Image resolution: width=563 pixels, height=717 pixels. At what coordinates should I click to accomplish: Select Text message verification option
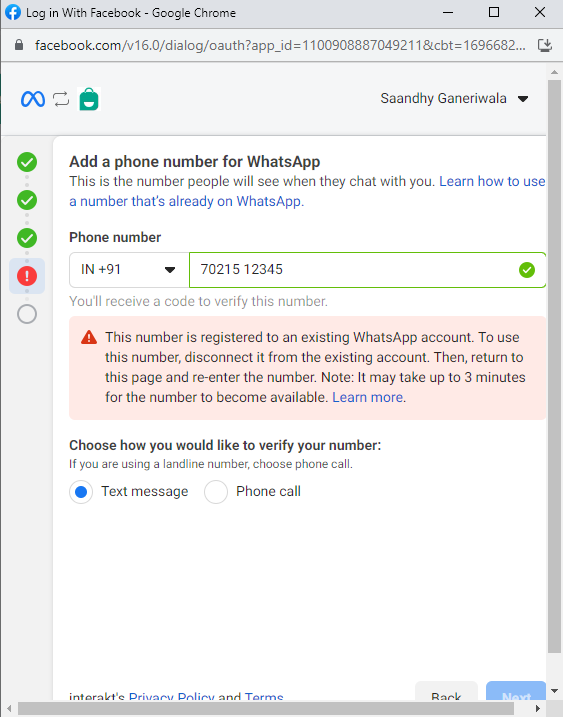tap(81, 492)
